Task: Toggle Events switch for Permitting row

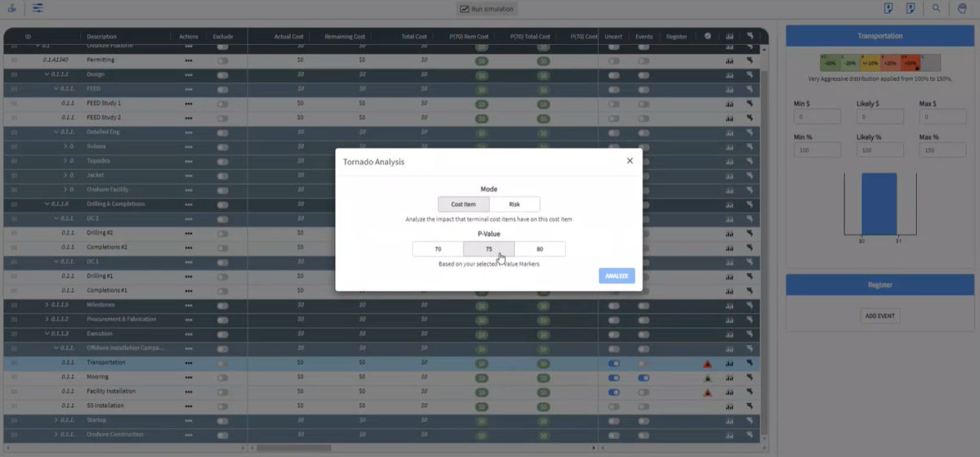Action: 644,60
